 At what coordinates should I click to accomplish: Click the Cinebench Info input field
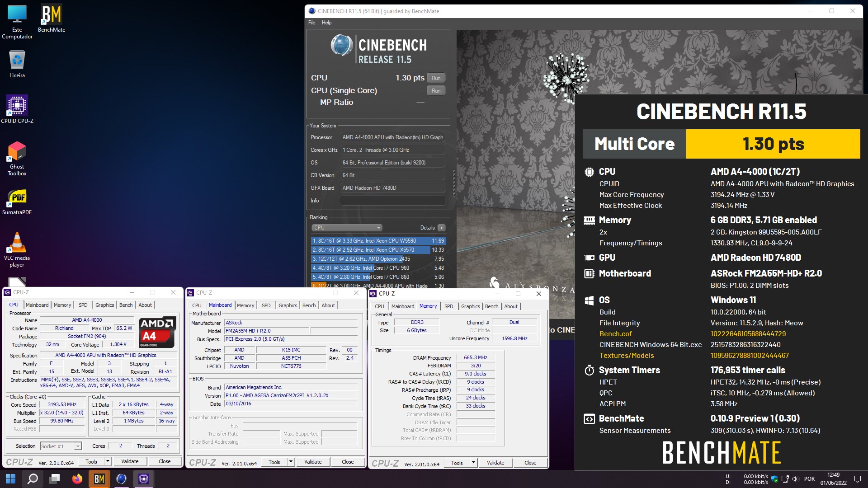[x=393, y=201]
